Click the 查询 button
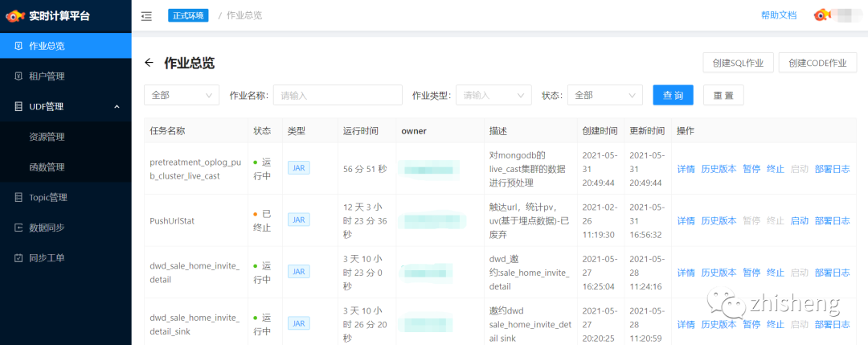The height and width of the screenshot is (345, 868). (x=674, y=95)
